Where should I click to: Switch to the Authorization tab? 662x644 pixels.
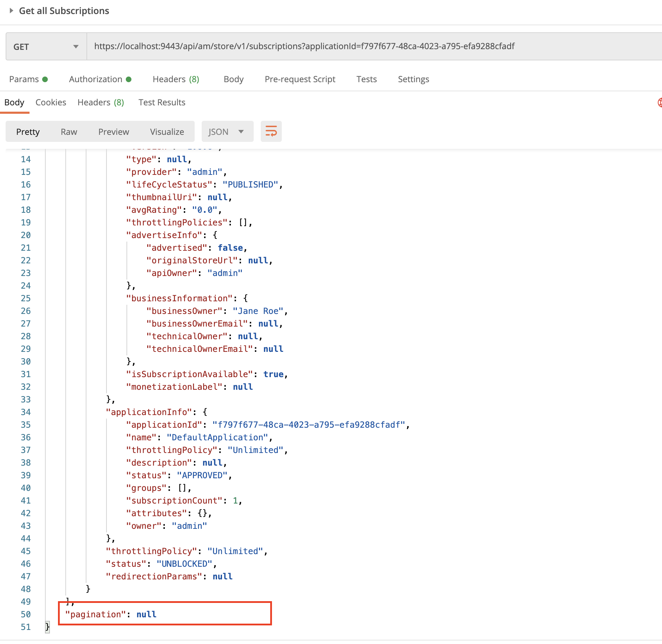(x=96, y=79)
